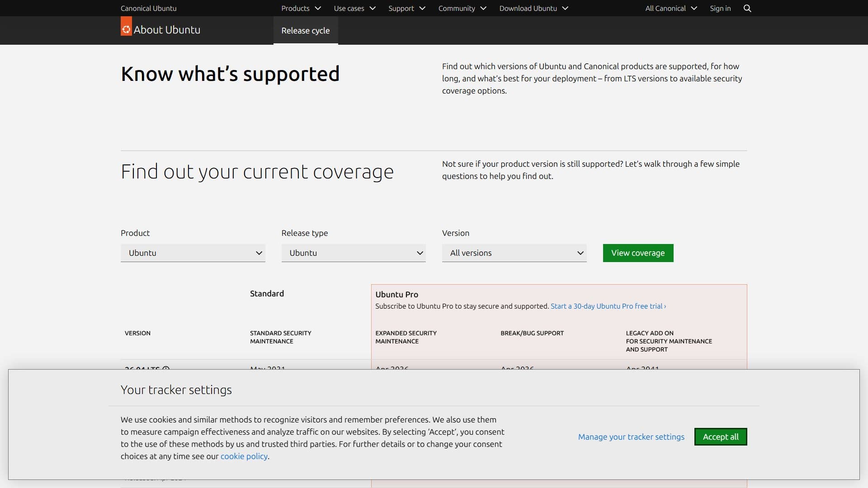Click the View coverage button
The height and width of the screenshot is (488, 868).
[638, 253]
